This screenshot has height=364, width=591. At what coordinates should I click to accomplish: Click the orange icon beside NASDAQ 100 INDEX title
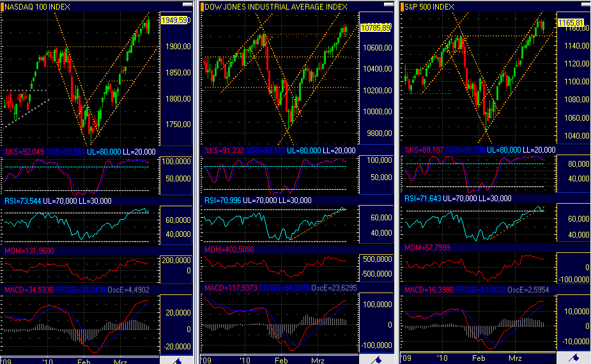click(3, 7)
